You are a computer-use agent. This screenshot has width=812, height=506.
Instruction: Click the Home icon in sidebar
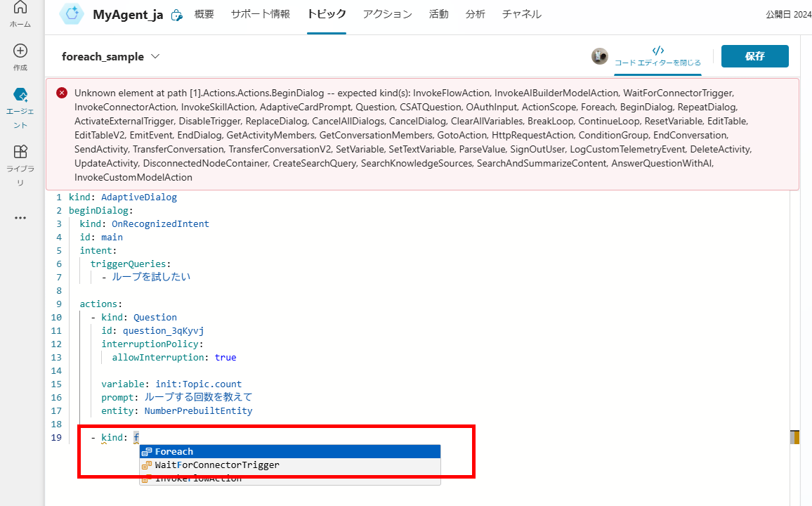[x=20, y=8]
